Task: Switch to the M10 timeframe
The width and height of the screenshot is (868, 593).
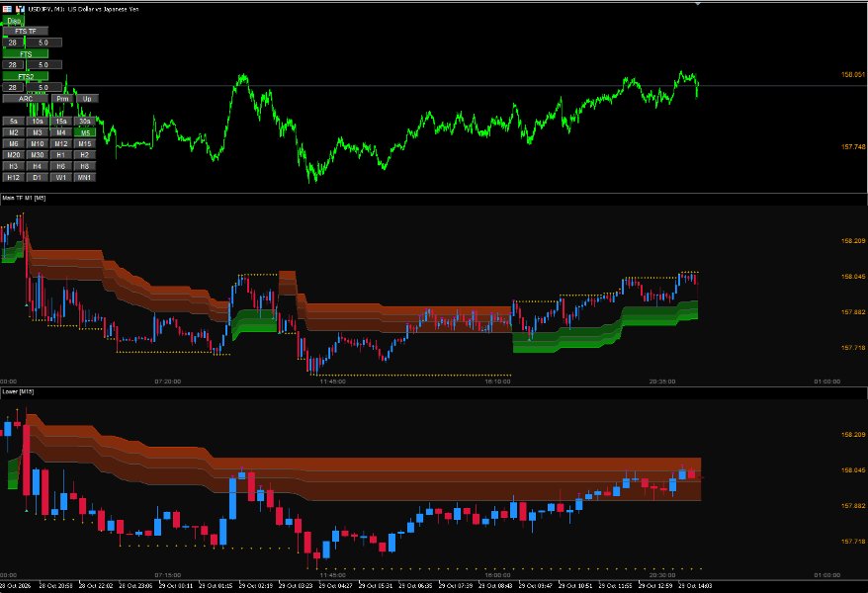Action: [38, 144]
